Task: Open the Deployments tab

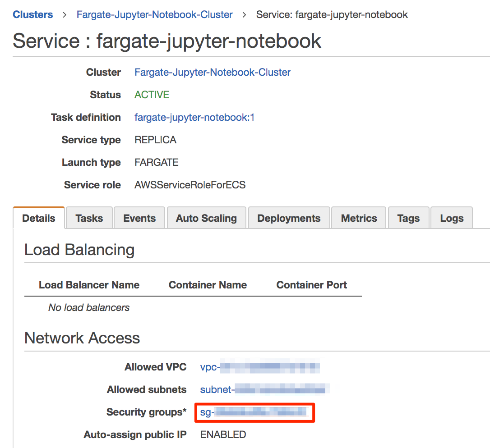Action: point(289,218)
